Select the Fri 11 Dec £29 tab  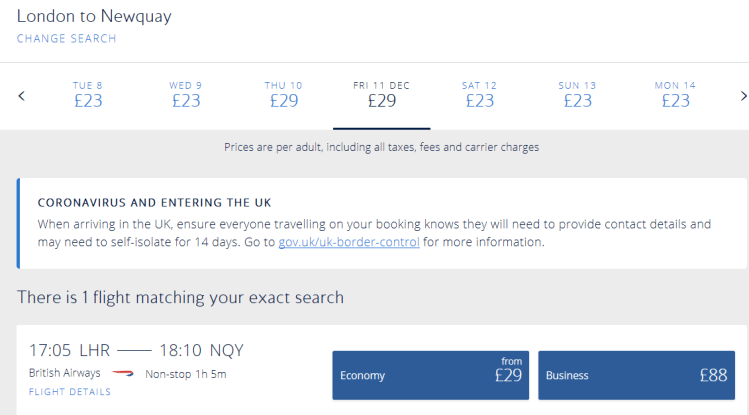tap(381, 95)
